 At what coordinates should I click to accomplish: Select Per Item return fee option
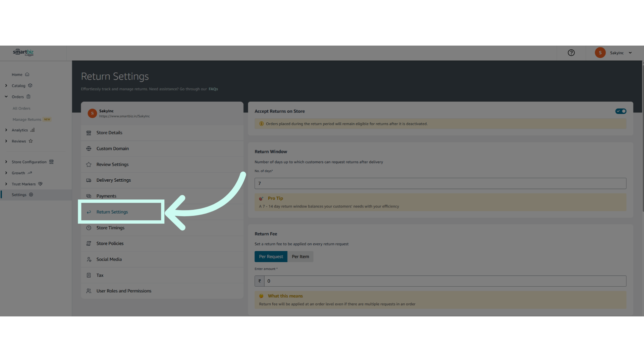(300, 257)
